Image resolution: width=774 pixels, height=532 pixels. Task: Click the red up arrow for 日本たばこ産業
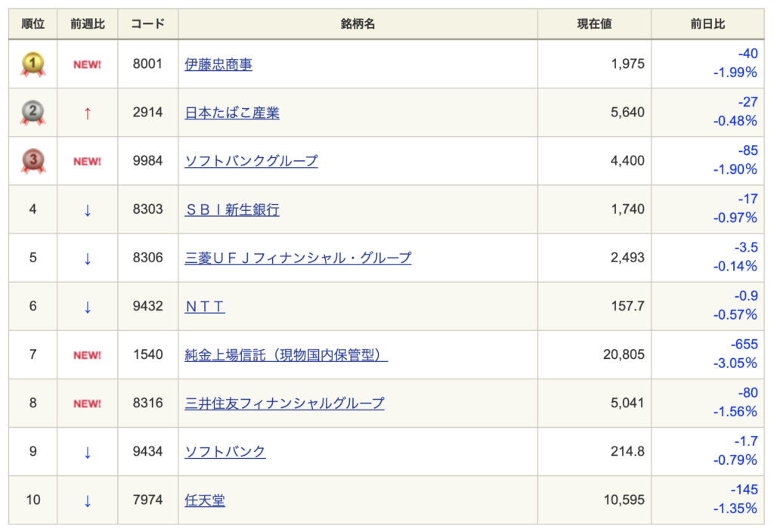(87, 113)
